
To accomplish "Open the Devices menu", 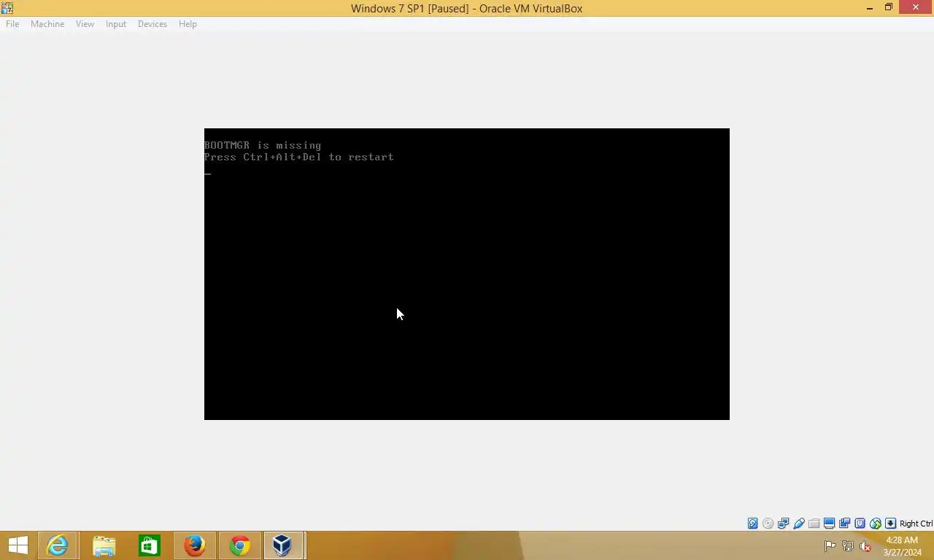I will pyautogui.click(x=152, y=24).
